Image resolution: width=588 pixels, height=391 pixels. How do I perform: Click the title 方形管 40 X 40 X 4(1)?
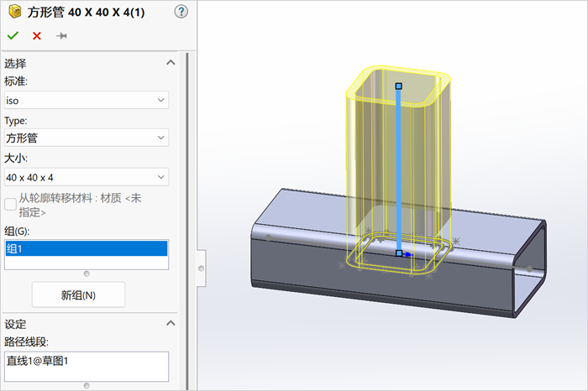click(86, 12)
